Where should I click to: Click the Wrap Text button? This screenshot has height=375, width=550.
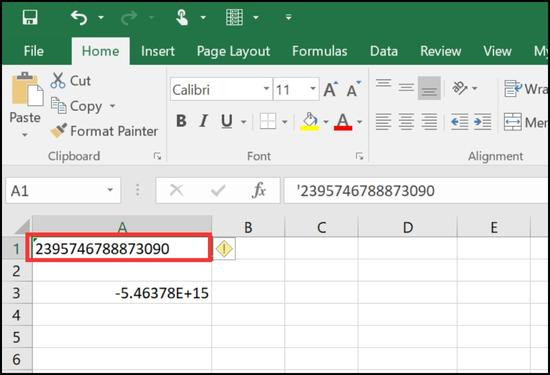click(526, 89)
